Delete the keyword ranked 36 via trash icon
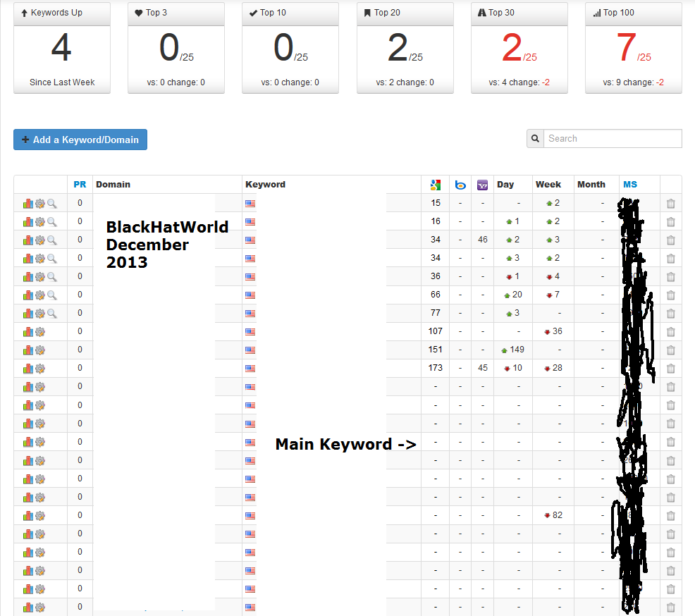Screen dimensions: 695x616 point(670,277)
